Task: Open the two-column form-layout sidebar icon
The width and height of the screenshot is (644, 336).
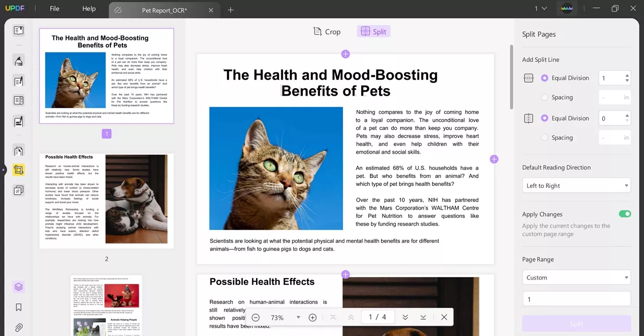Action: (18, 101)
